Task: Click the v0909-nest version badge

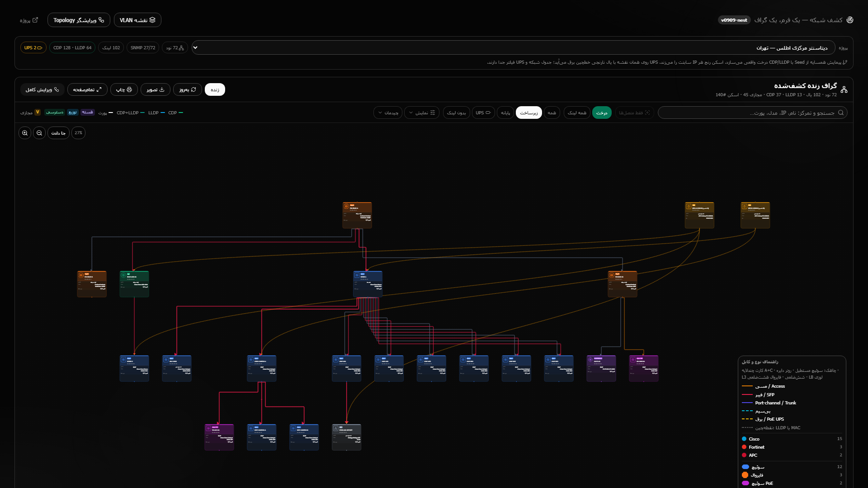Action: coord(734,20)
